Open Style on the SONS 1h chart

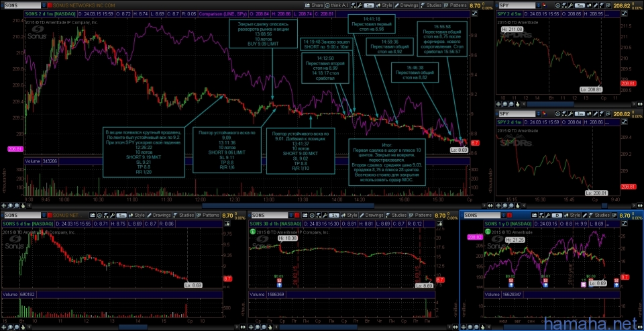[x=349, y=215]
